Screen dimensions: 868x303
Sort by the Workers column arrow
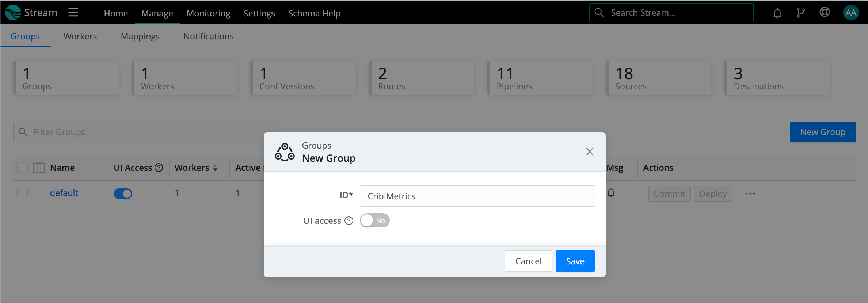(x=215, y=168)
